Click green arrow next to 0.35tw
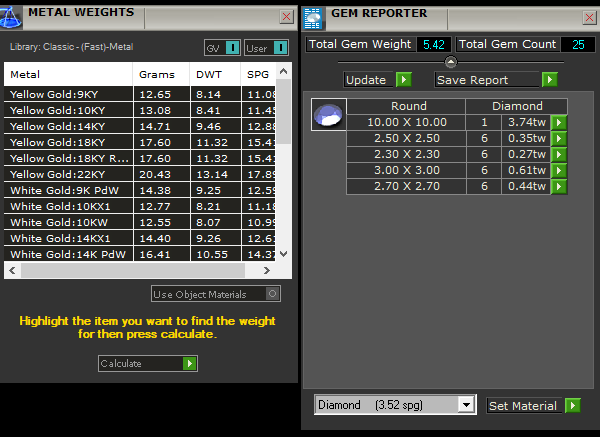 click(x=559, y=138)
